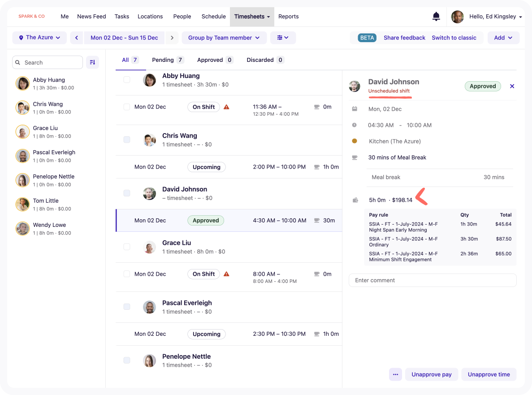Click warning icon on Grace Liu's shift

tap(227, 274)
